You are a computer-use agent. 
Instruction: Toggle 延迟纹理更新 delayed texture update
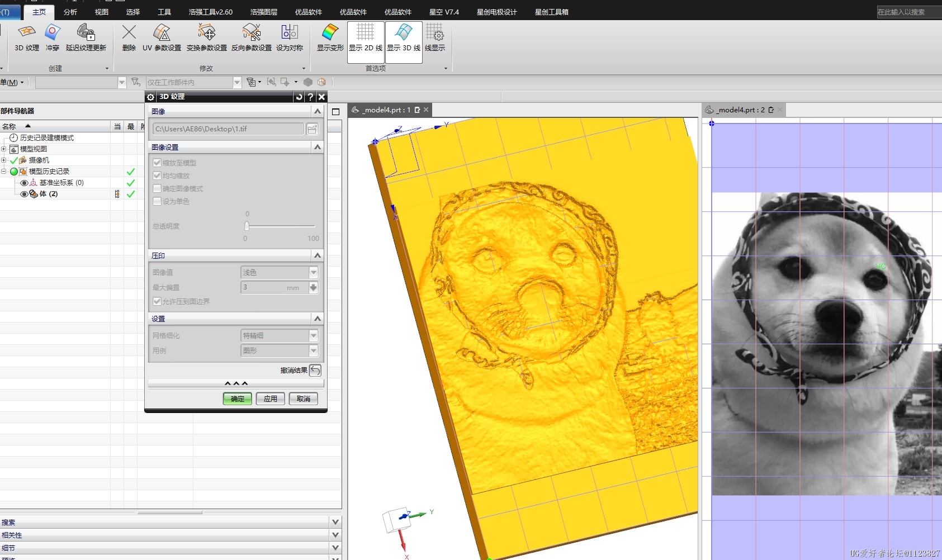point(86,38)
